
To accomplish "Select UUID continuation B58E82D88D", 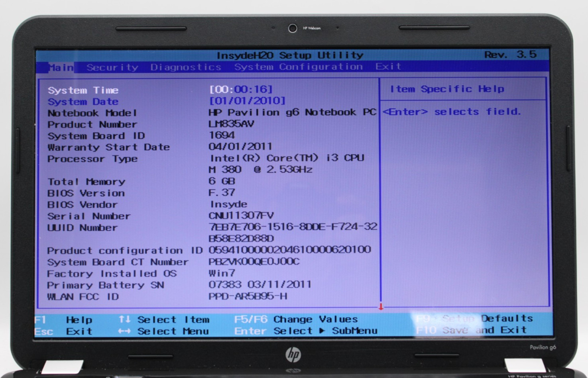I will point(241,239).
